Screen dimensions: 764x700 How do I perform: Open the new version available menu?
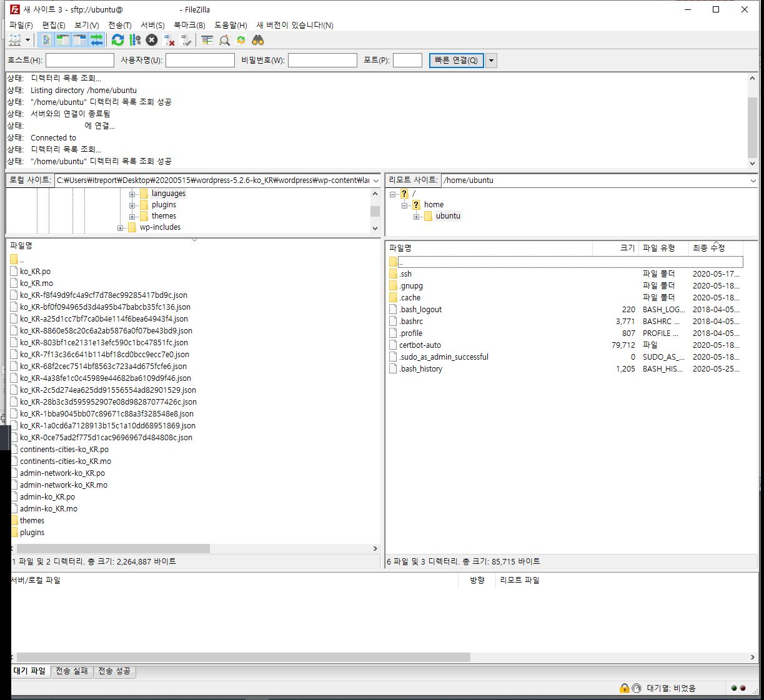pos(295,25)
